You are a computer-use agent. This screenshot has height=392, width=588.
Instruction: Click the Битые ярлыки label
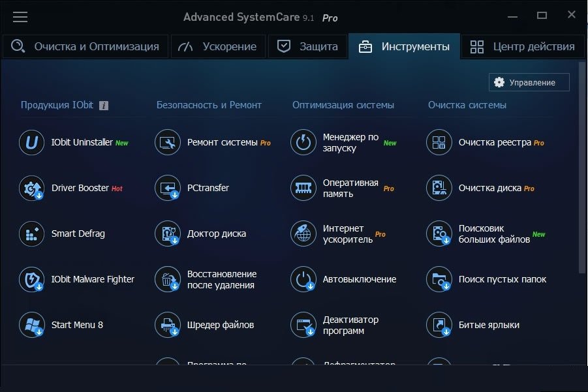point(489,325)
